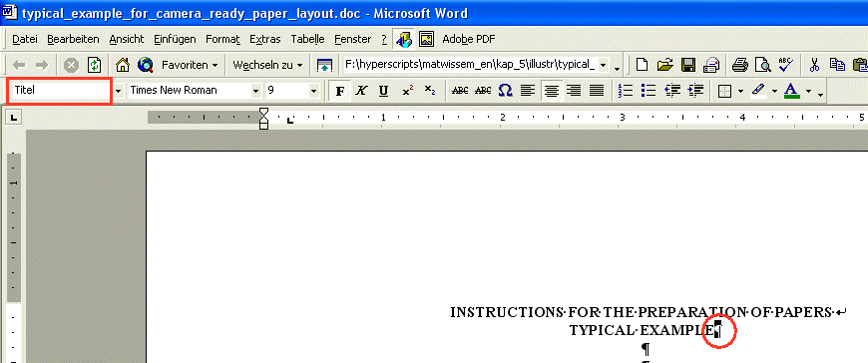The image size is (868, 363).
Task: Save the document with floppy icon
Action: click(688, 65)
